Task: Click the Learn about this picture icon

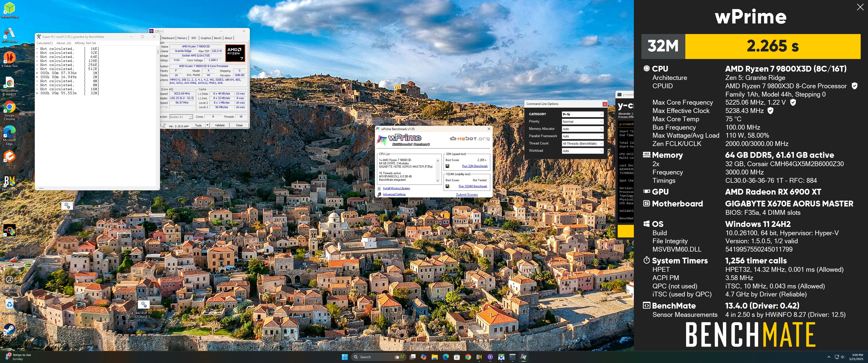Action: pyautogui.click(x=9, y=285)
